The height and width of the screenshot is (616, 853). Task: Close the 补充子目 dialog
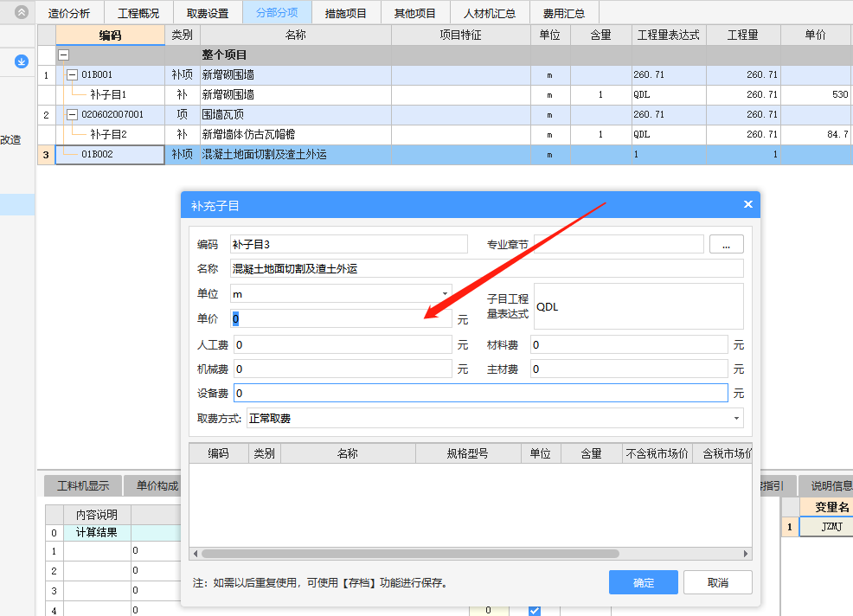tap(748, 204)
